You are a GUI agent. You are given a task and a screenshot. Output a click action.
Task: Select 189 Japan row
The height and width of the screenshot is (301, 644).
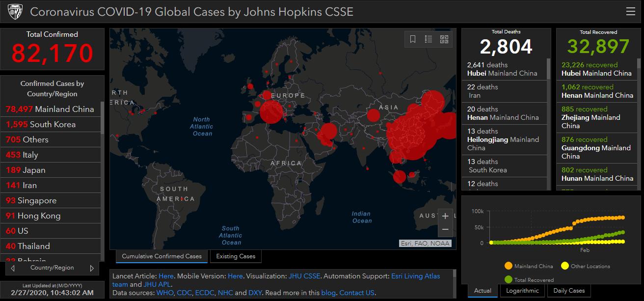[51, 170]
